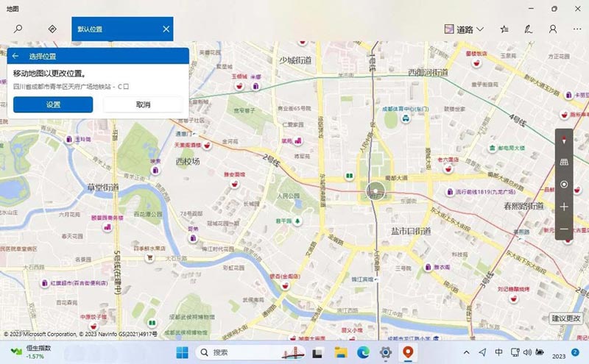
Task: Open the map search magnifier icon
Action: point(18,29)
